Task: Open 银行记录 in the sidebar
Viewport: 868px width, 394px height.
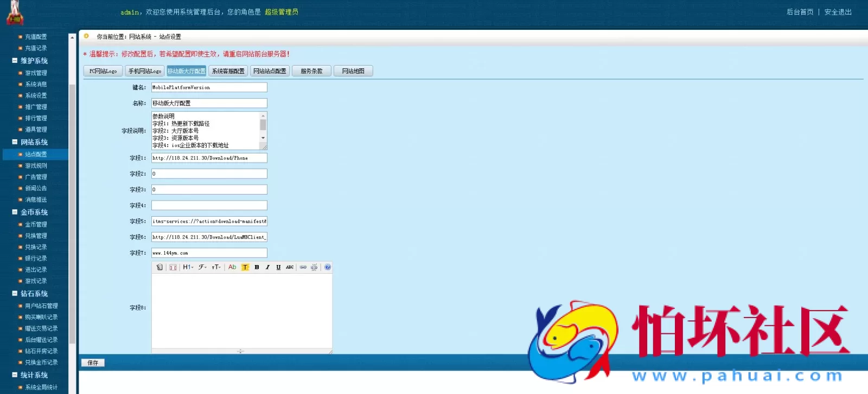Action: point(36,259)
